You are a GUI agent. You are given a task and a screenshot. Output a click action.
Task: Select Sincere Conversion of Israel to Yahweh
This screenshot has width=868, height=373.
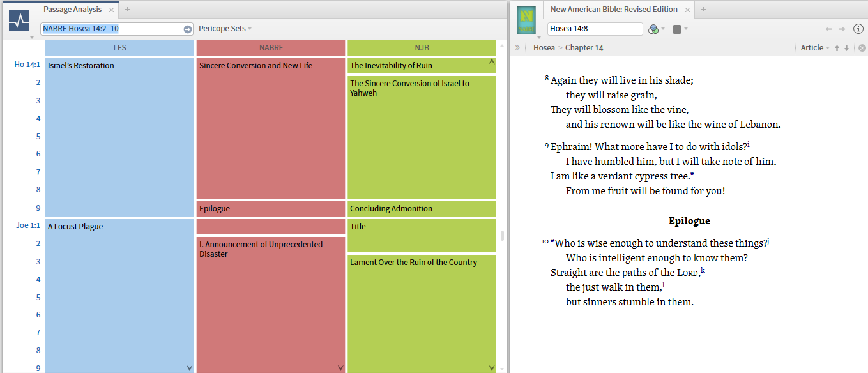422,137
